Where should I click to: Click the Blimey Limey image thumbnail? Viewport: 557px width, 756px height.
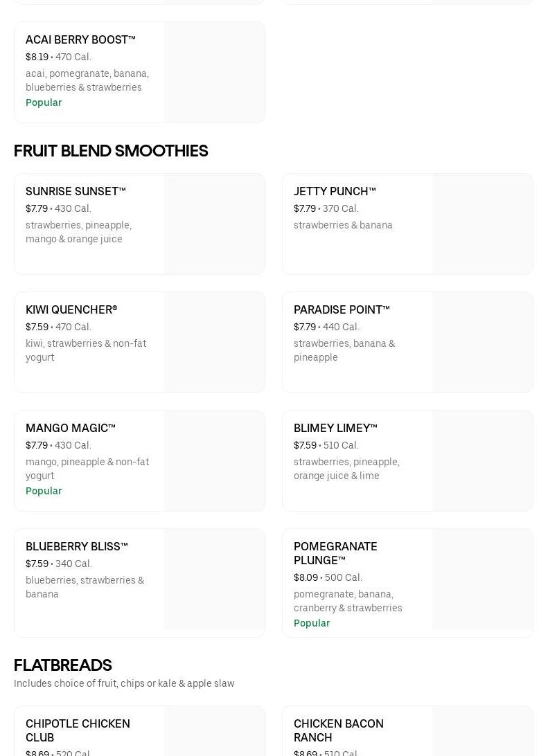click(482, 461)
